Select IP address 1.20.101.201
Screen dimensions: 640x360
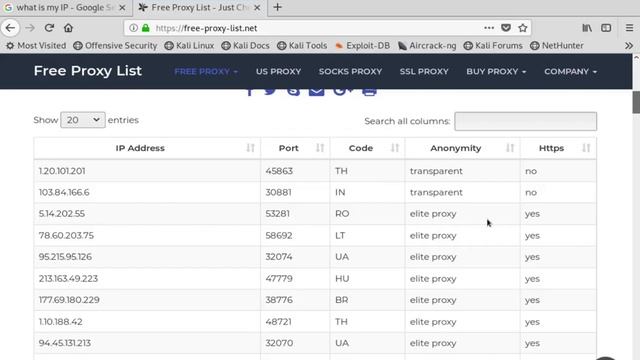coord(62,171)
